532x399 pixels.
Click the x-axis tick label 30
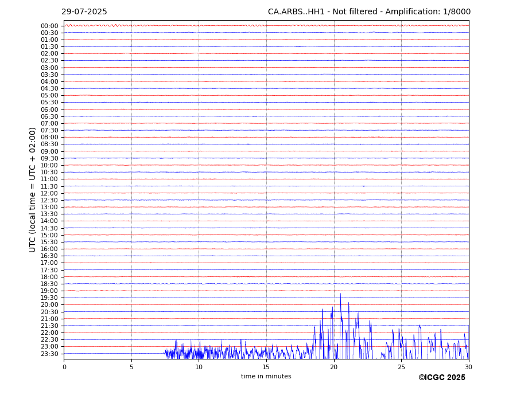pyautogui.click(x=468, y=367)
